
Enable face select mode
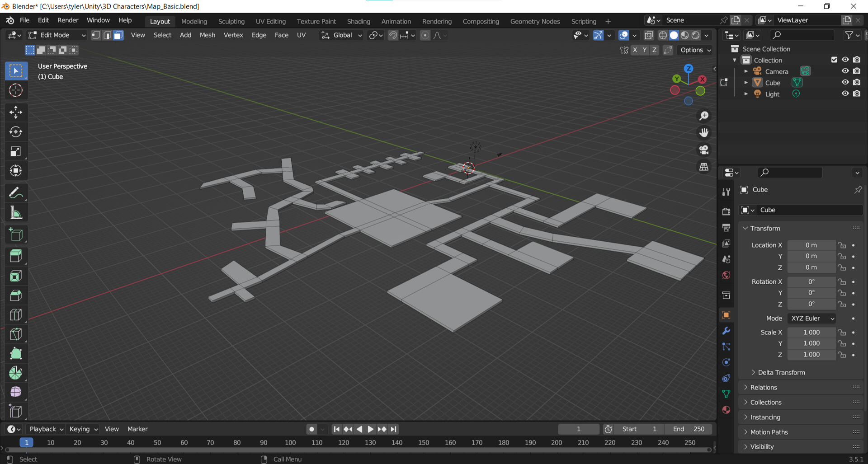tap(118, 35)
